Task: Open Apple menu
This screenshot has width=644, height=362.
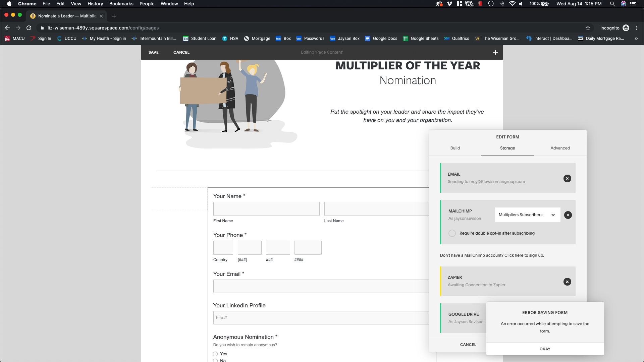Action: (x=9, y=4)
